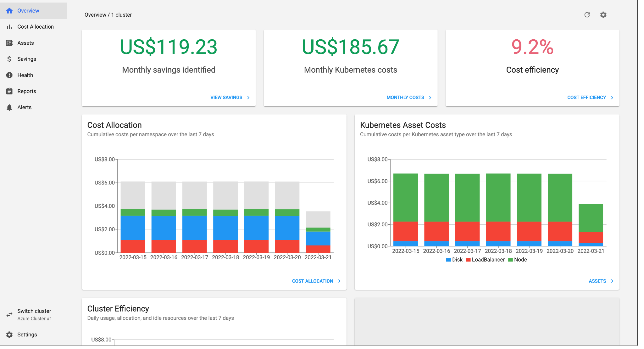Viewport: 644px width, 349px height.
Task: Click the Reports sidebar icon
Action: click(x=9, y=91)
